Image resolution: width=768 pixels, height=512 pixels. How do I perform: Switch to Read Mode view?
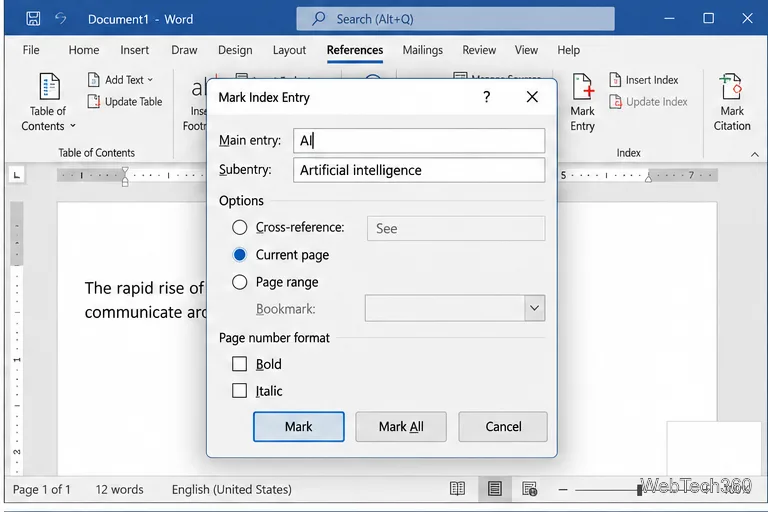457,488
